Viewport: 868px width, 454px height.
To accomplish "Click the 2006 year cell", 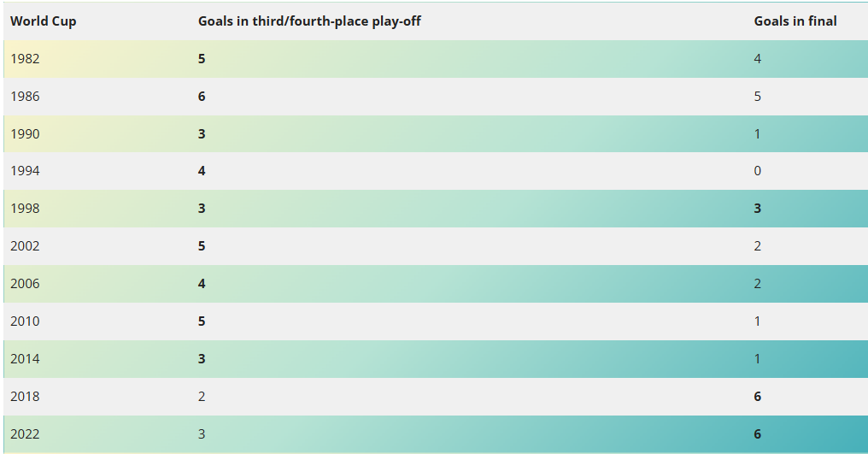I will [x=25, y=284].
